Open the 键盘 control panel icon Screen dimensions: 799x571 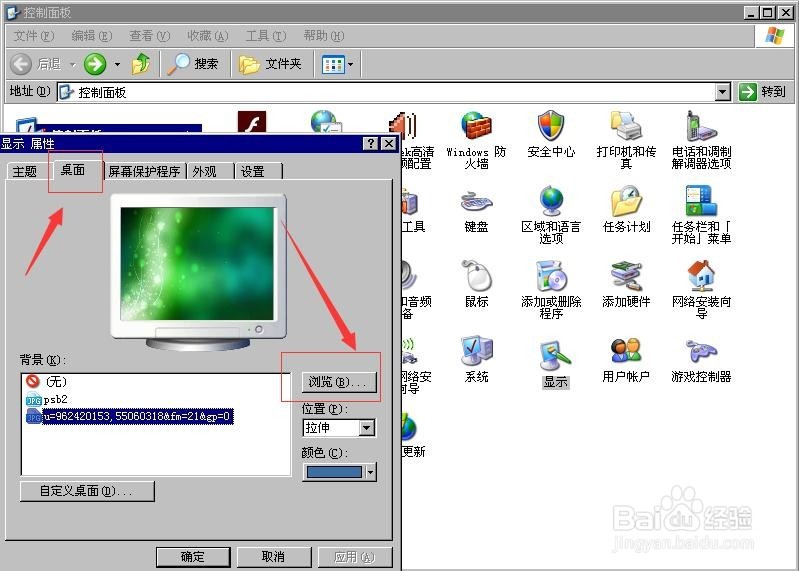pos(476,201)
